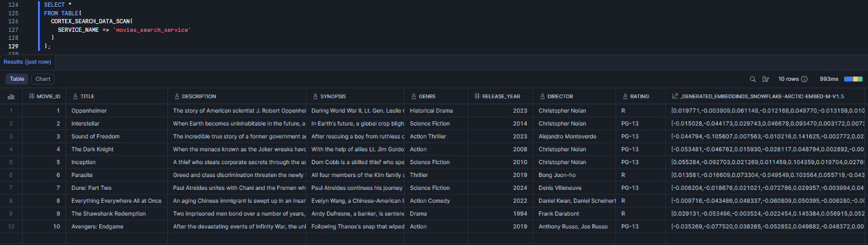Click the 1994 release year cell
Viewport: 868px width, 245px height.
pos(501,214)
